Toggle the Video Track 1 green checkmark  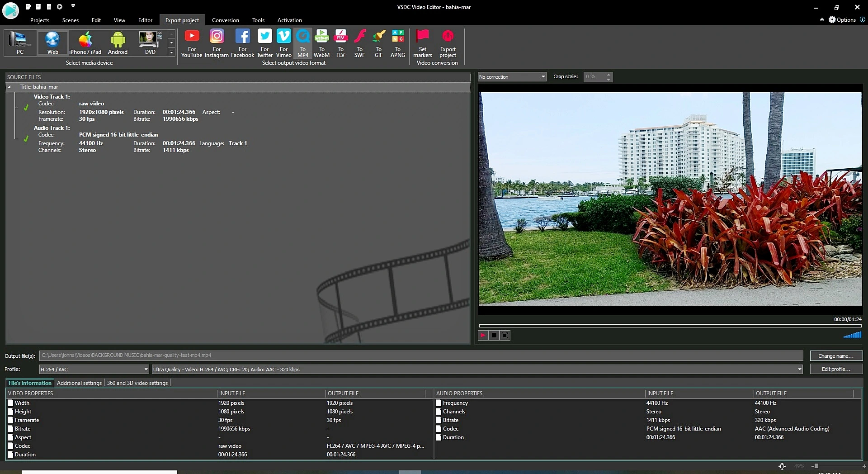click(26, 108)
